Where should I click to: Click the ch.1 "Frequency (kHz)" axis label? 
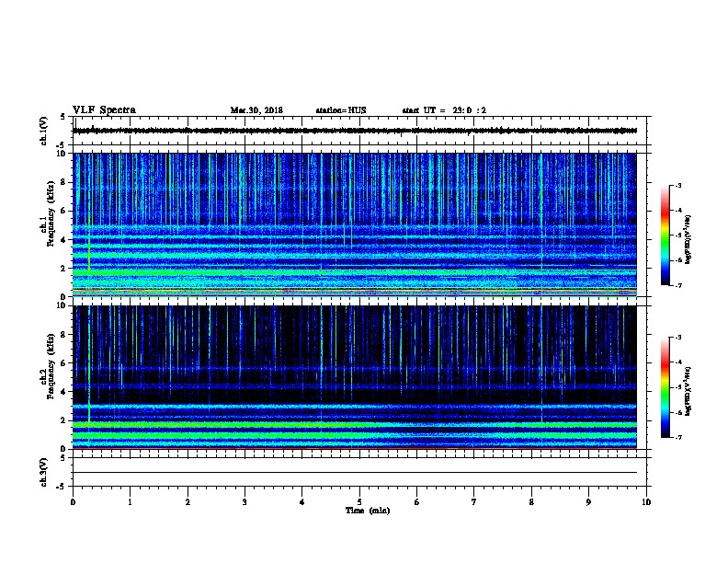pos(51,213)
